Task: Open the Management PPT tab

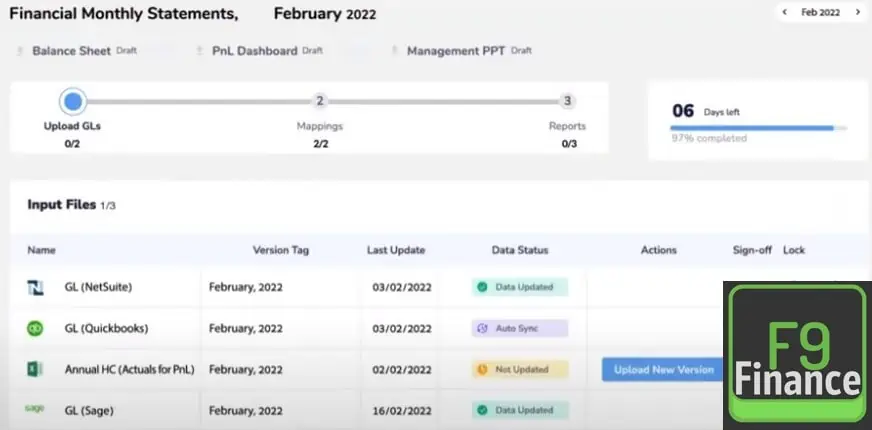Action: point(457,50)
